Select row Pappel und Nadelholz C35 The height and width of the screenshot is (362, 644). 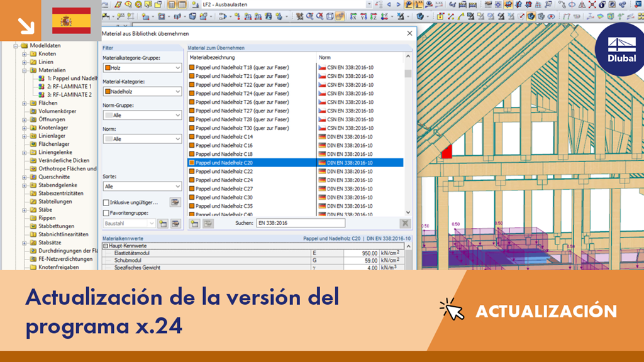pos(296,206)
